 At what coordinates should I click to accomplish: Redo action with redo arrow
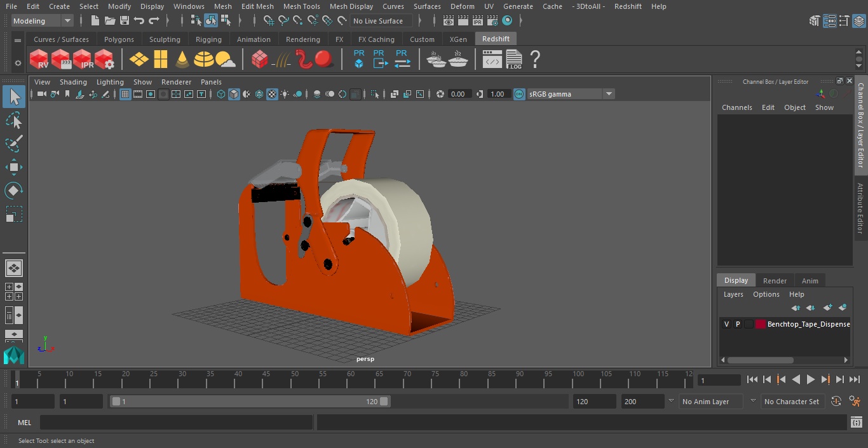(x=154, y=21)
